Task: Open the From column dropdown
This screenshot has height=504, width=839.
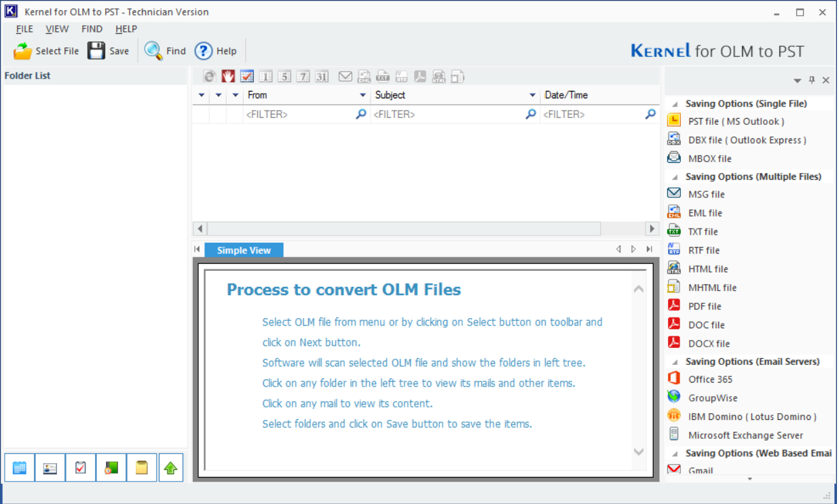Action: (363, 96)
